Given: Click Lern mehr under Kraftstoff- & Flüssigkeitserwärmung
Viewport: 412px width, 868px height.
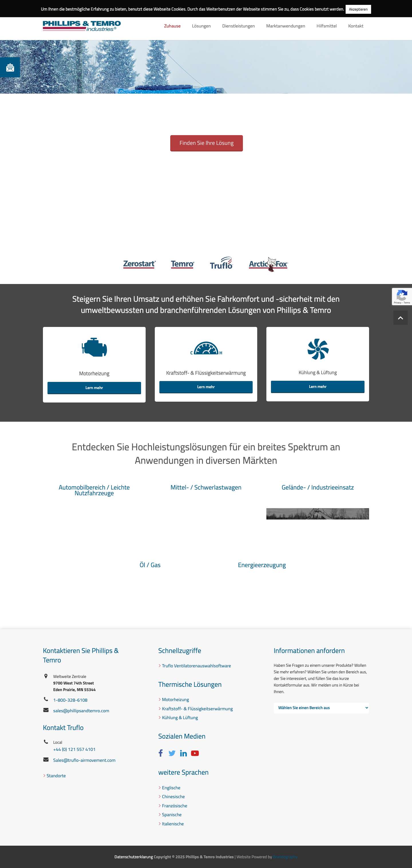Looking at the screenshot, I should click(206, 387).
